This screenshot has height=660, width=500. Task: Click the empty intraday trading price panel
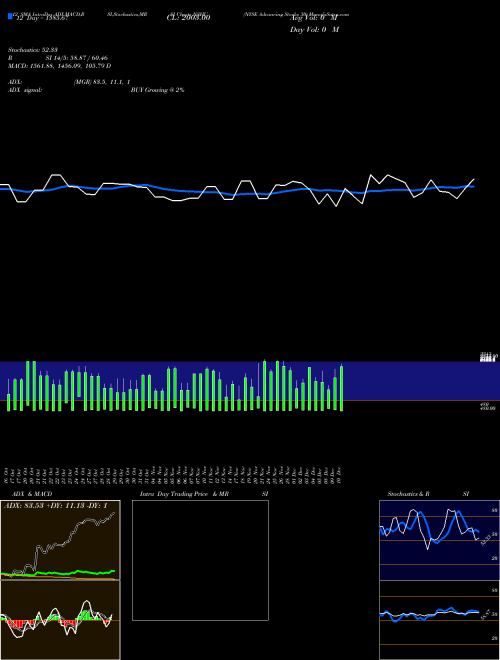[200, 560]
